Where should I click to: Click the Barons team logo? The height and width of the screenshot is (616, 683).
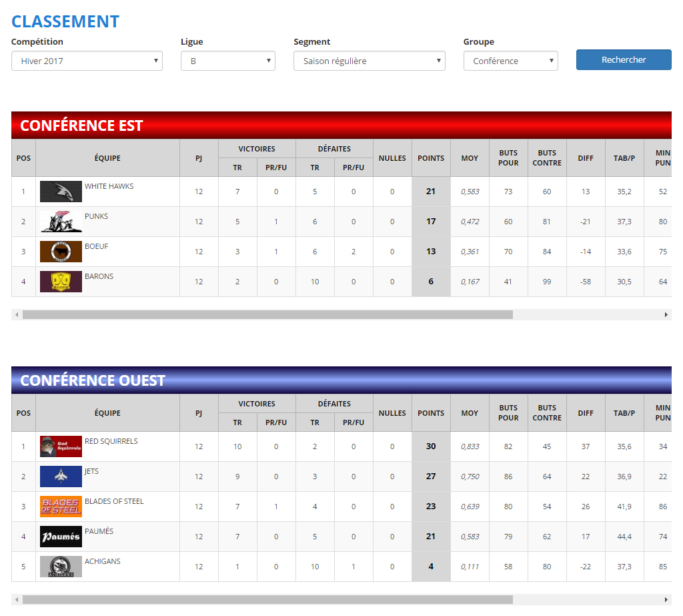point(61,282)
